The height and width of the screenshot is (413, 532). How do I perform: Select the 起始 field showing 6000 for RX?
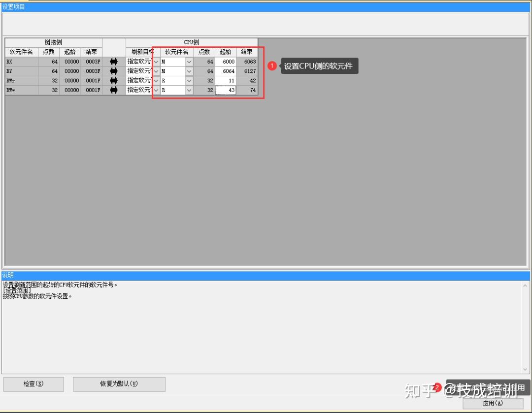coord(225,62)
